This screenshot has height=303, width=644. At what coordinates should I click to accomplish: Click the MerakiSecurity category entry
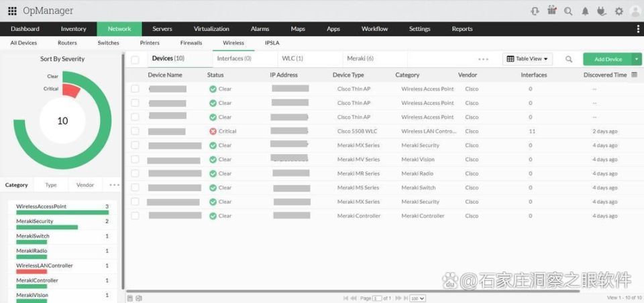coord(62,223)
